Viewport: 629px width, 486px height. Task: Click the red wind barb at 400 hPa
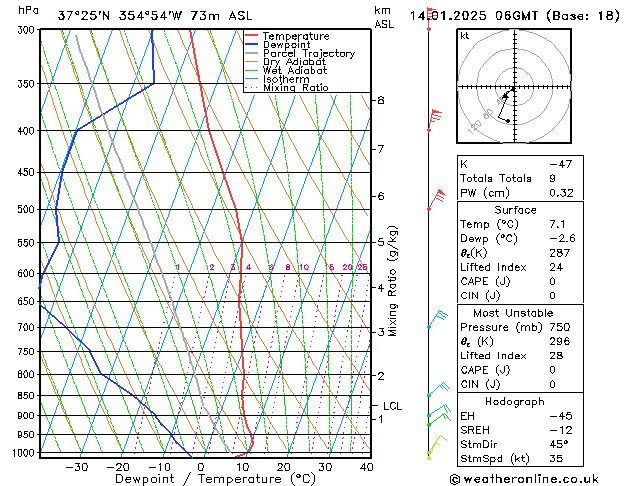pos(435,120)
